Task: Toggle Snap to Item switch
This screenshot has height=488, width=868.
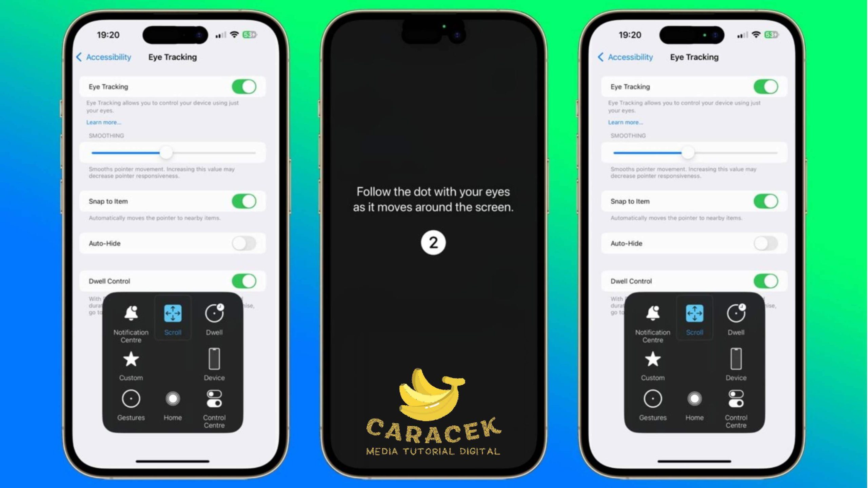Action: 244,201
